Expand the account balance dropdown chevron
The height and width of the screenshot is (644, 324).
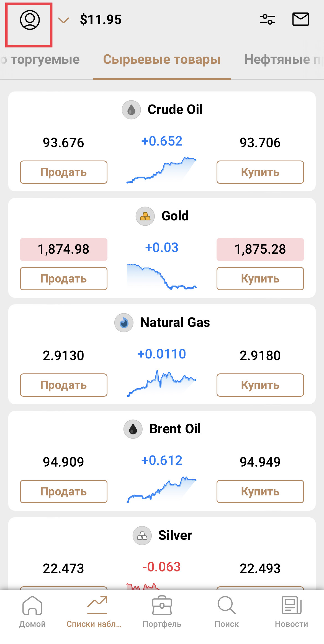[63, 20]
